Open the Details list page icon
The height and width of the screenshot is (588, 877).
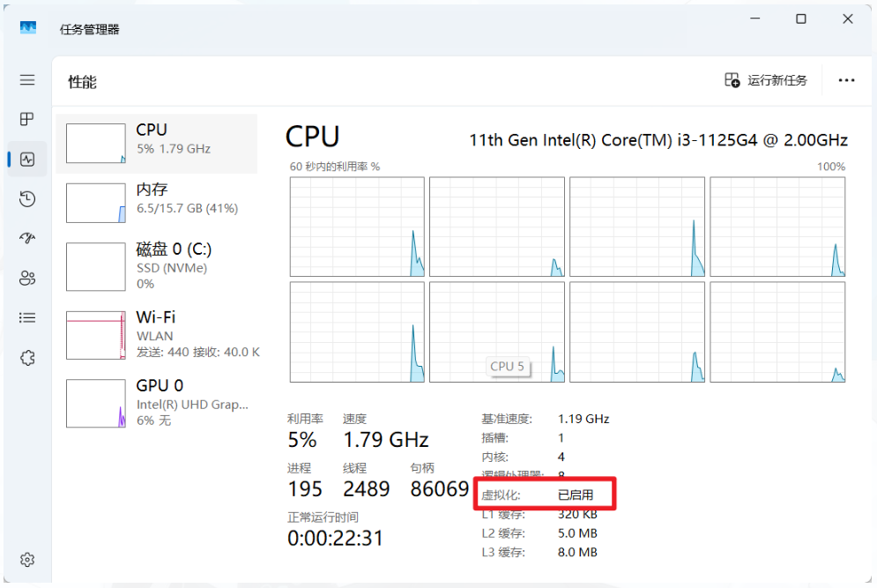coord(26,317)
